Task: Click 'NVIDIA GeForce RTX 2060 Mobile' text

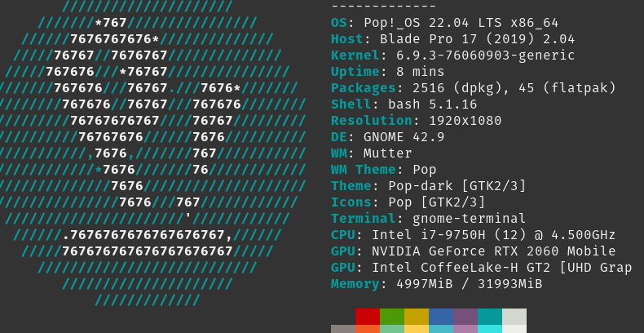Action: (x=494, y=251)
